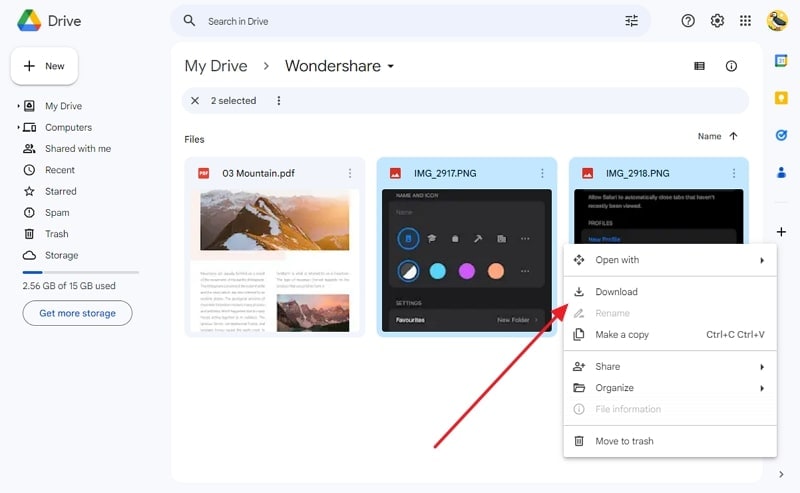Click the search magnifier icon
800x493 pixels.
[x=189, y=21]
